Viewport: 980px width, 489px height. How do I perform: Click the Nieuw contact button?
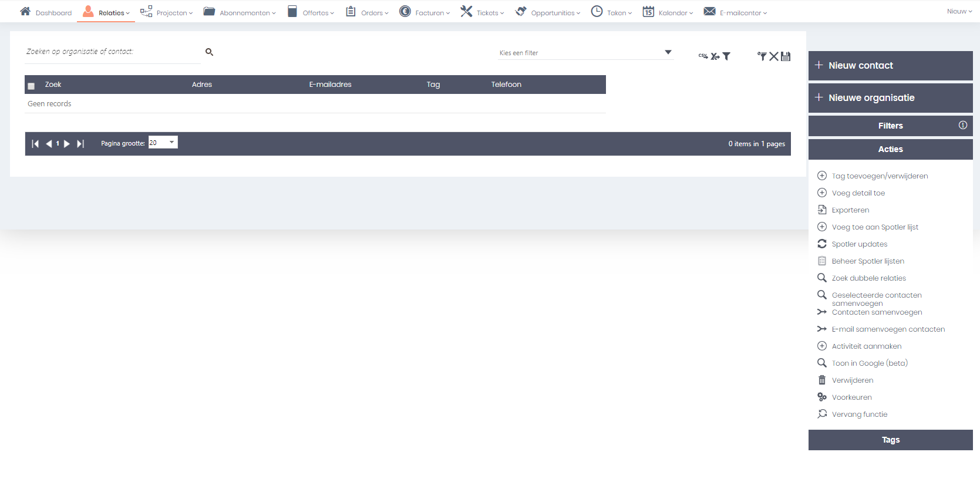click(x=890, y=66)
